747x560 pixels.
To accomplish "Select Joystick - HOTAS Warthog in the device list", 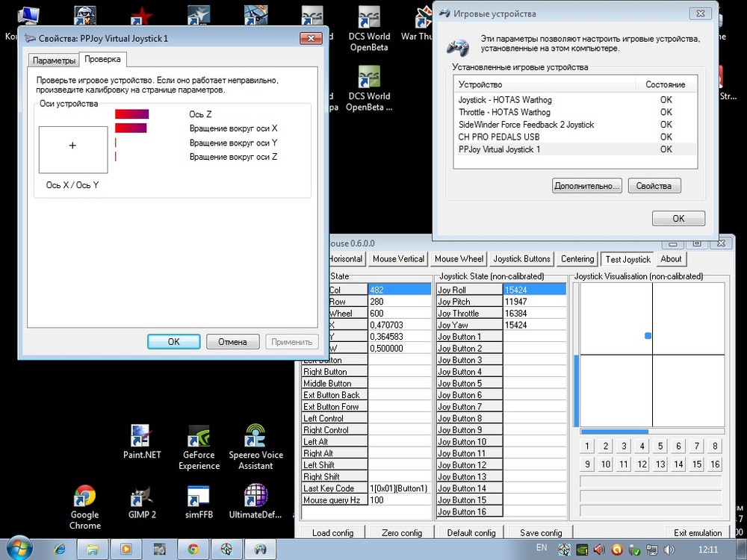I will 575,100.
